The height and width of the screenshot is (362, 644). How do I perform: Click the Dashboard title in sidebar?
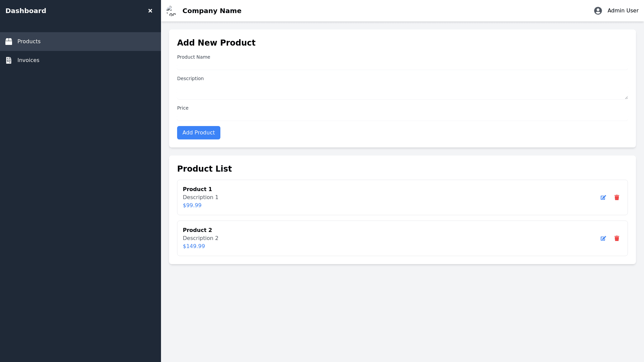(26, 11)
